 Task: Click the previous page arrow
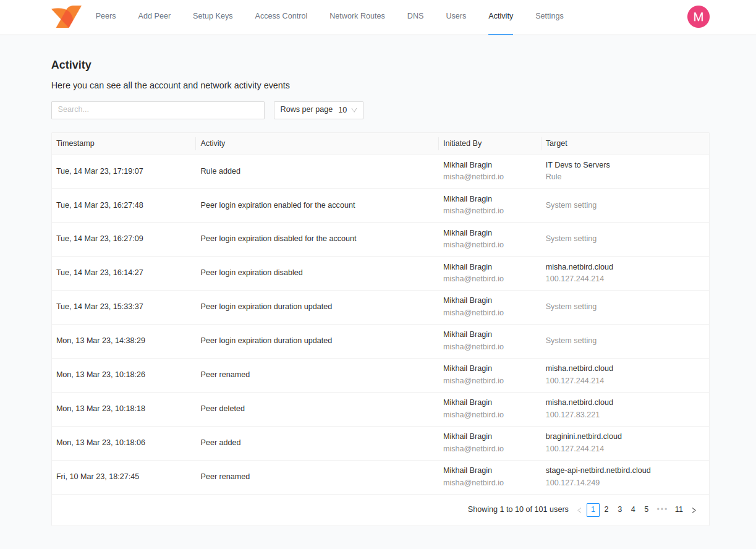click(x=579, y=510)
